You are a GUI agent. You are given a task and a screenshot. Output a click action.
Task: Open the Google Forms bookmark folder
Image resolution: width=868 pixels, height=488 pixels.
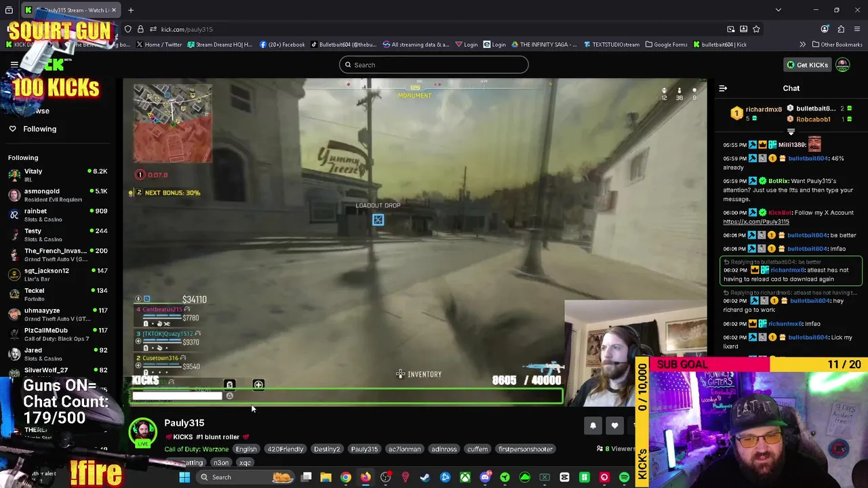pos(666,45)
